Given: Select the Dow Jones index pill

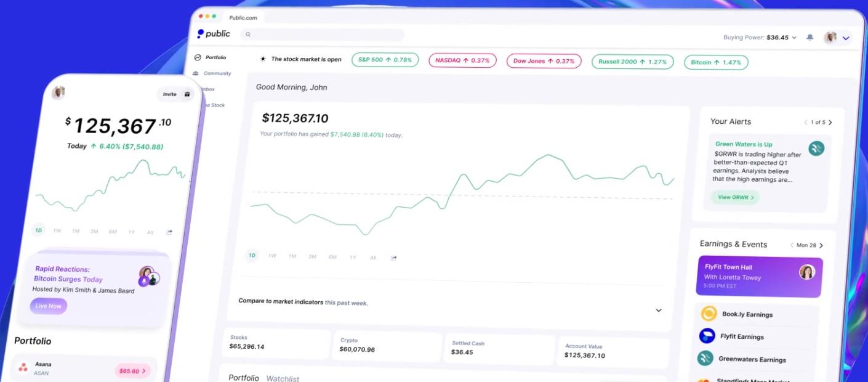Looking at the screenshot, I should coord(544,61).
